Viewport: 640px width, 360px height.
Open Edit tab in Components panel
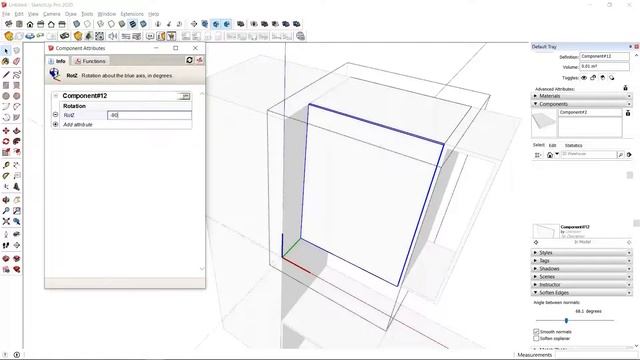[552, 145]
